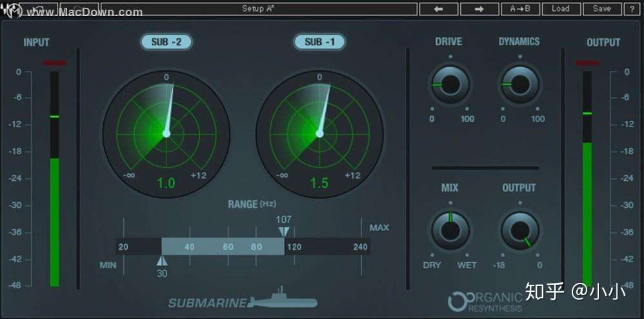Screen dimensions: 644x319
Task: Click the output level meter bar
Action: pos(587,179)
